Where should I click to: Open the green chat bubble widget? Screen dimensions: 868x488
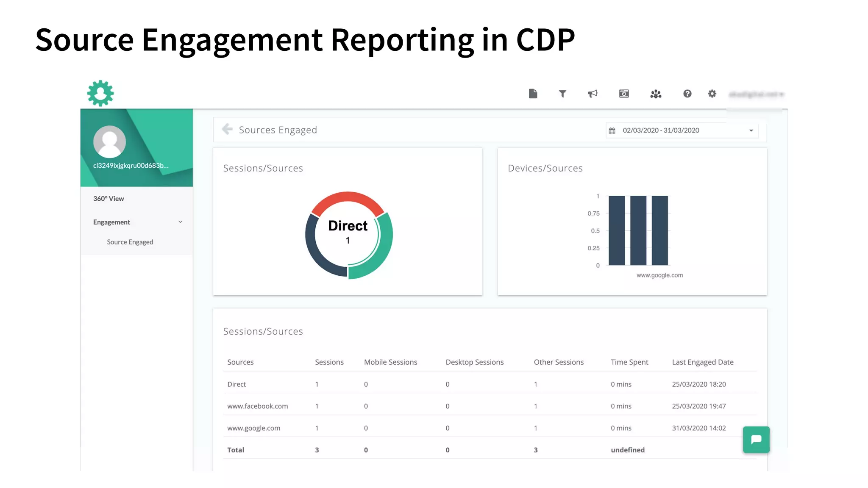point(756,440)
